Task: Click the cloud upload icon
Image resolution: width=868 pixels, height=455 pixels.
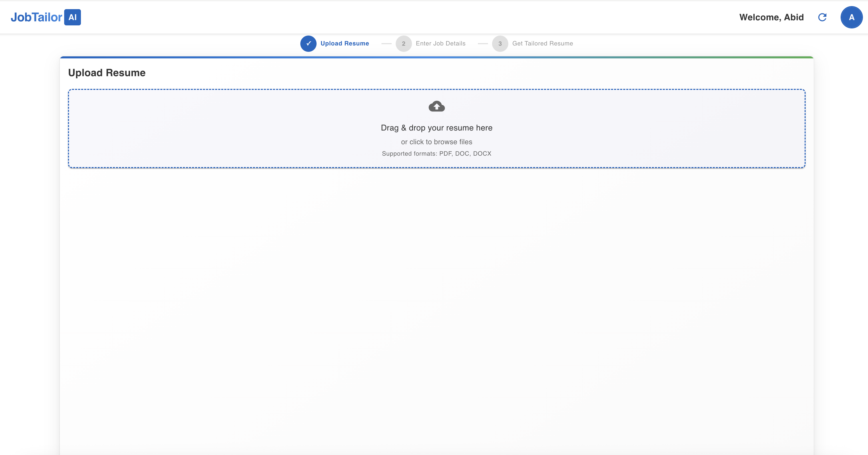Action: [436, 107]
